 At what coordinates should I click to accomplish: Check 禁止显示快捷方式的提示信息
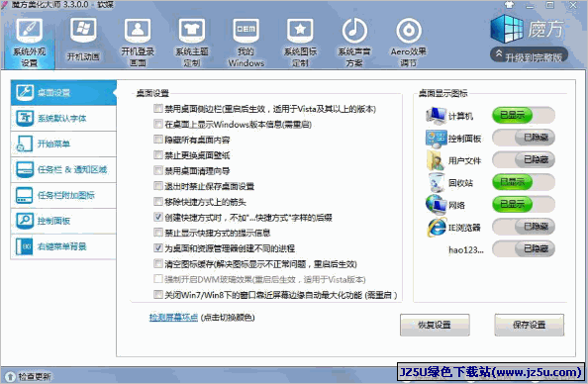point(157,233)
